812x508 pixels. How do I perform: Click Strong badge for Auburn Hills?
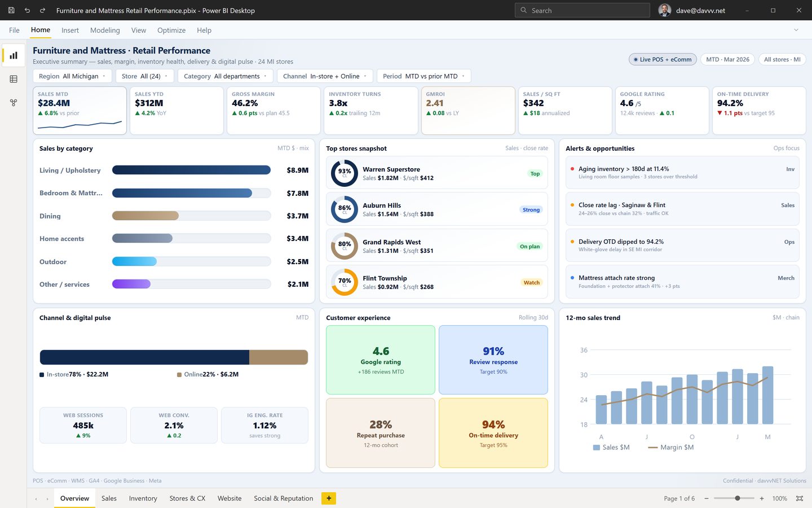(531, 210)
